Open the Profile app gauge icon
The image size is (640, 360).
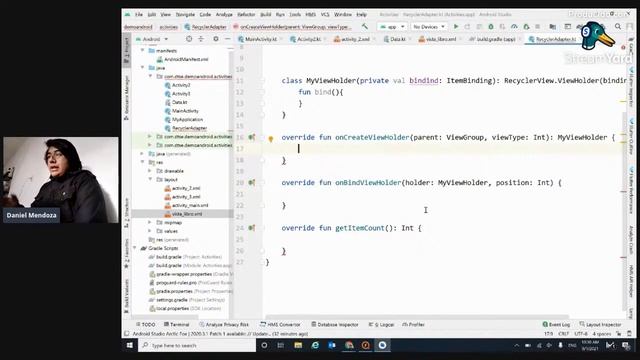pyautogui.click(x=514, y=27)
